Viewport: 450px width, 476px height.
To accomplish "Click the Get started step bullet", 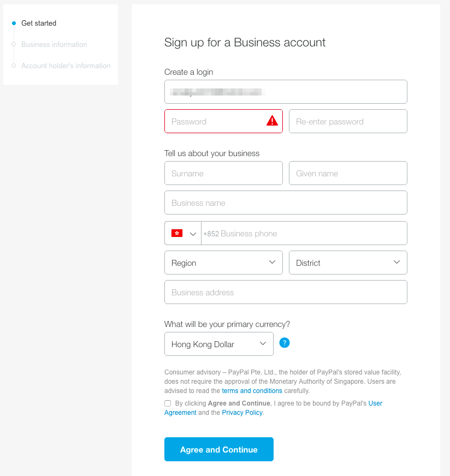I will [14, 23].
